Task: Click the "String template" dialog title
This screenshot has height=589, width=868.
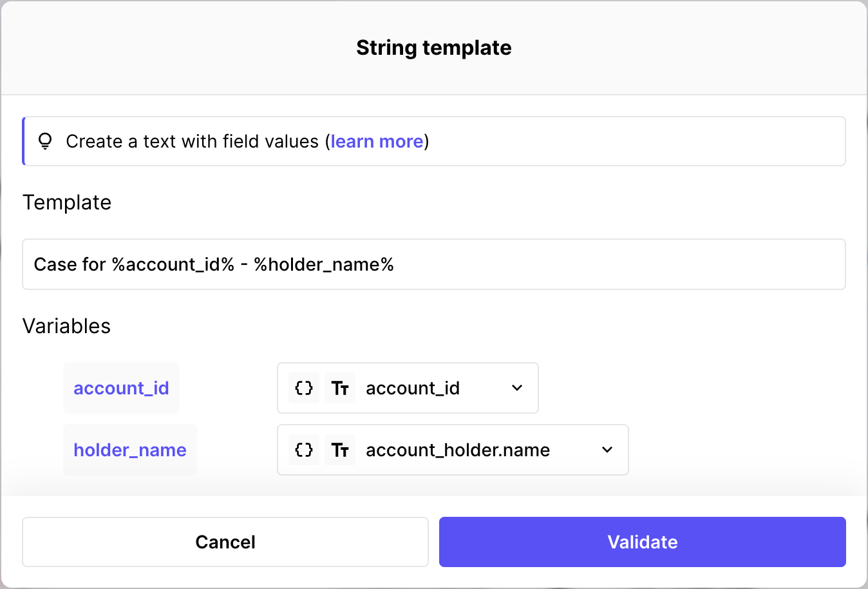Action: 433,48
